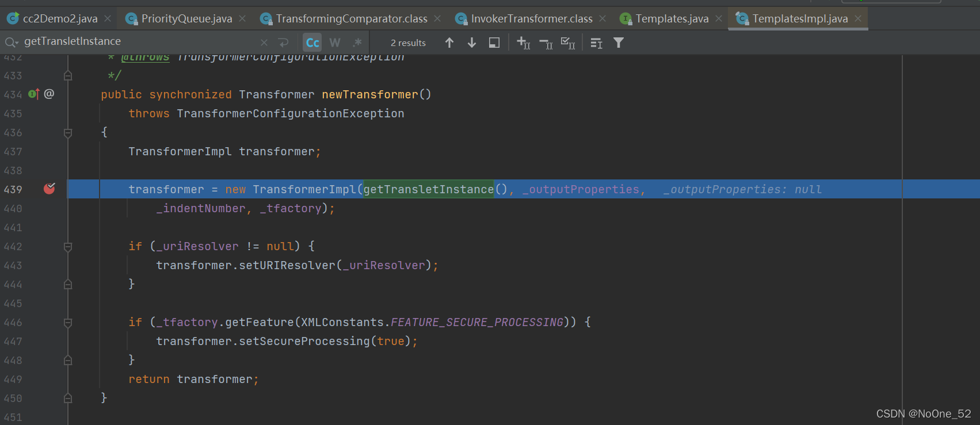This screenshot has height=425, width=980.
Task: Click 'synchronized' keyword on line 434
Action: point(190,94)
